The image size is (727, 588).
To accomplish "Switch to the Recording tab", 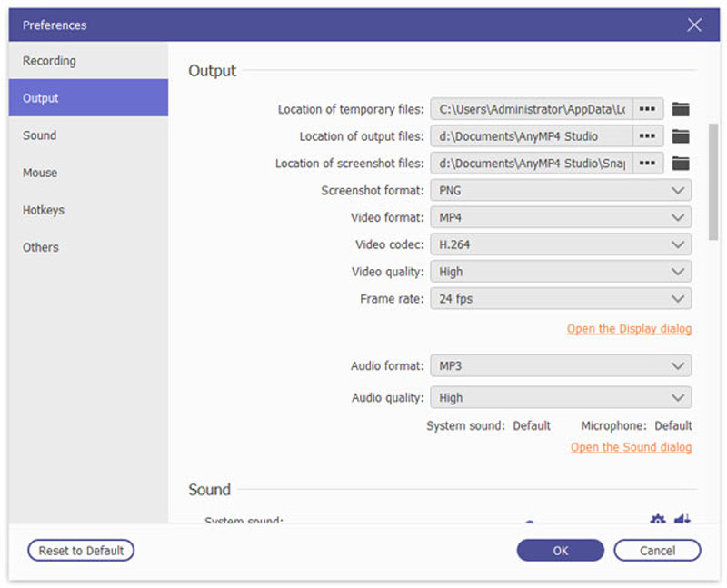I will click(x=50, y=61).
